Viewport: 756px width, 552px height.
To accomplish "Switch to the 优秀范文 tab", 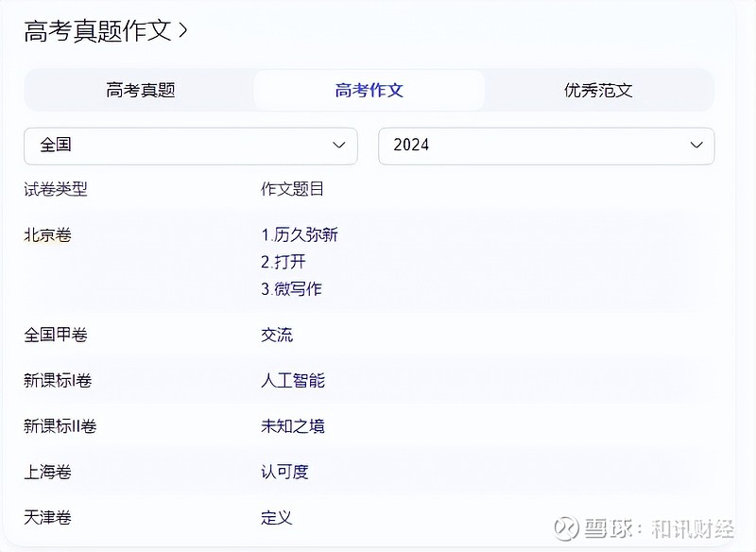I will pos(598,91).
